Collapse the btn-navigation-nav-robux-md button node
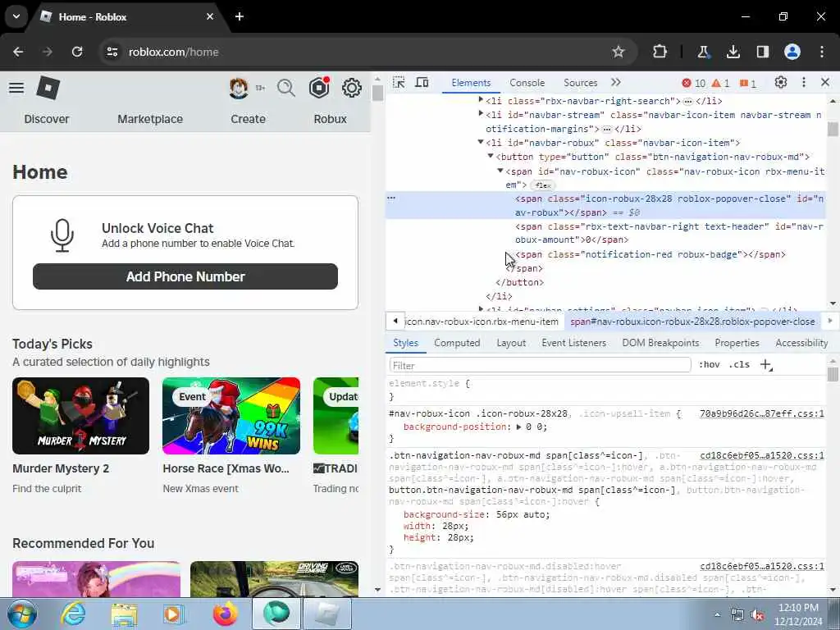Screen dimensions: 840x630 pos(491,156)
